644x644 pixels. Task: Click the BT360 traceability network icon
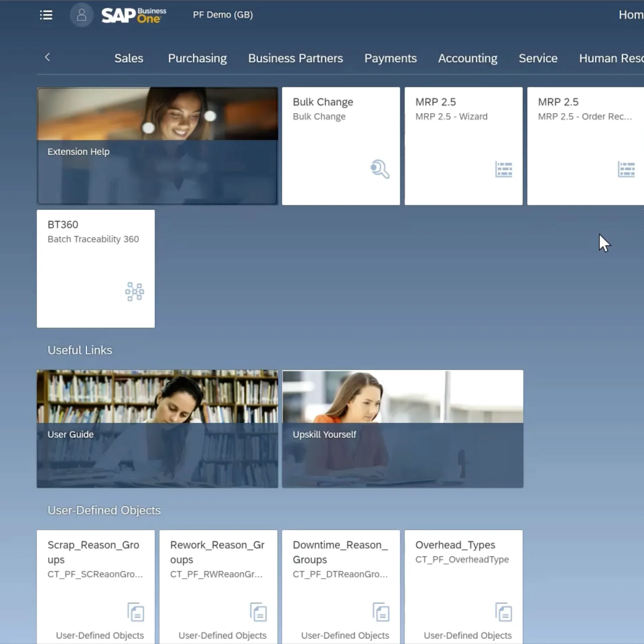coord(134,291)
